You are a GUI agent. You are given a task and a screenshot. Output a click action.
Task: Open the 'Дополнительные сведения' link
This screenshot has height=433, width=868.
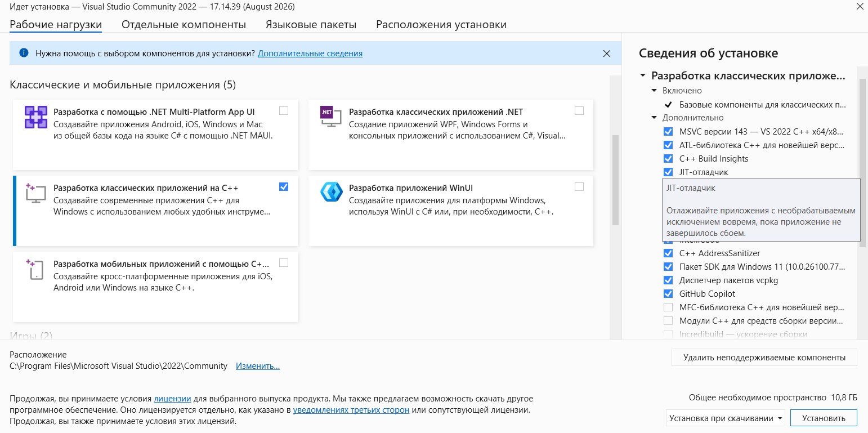click(310, 53)
